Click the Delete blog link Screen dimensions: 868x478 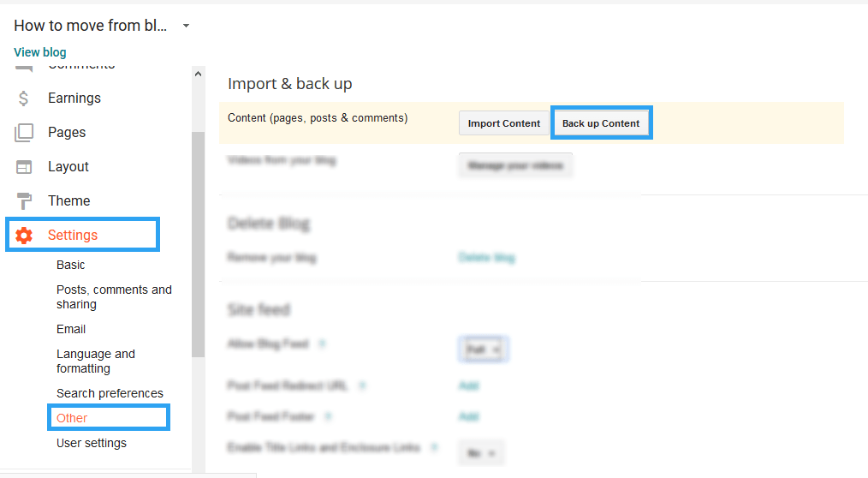pyautogui.click(x=486, y=257)
